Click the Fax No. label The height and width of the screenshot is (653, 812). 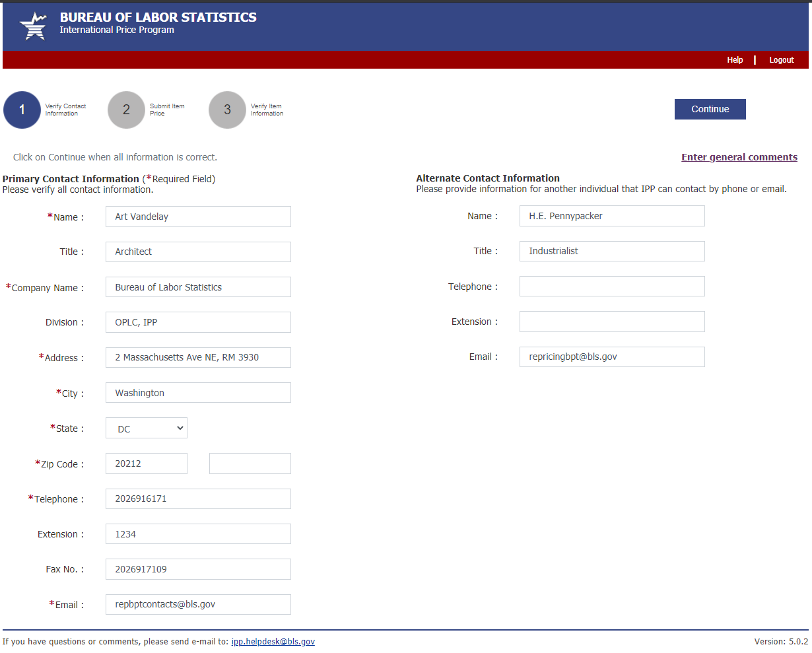pyautogui.click(x=65, y=569)
